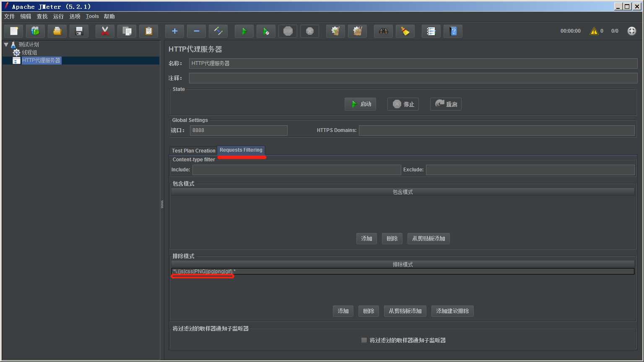Switch to the Test Plan Creation tab
The height and width of the screenshot is (362, 644).
[x=193, y=150]
